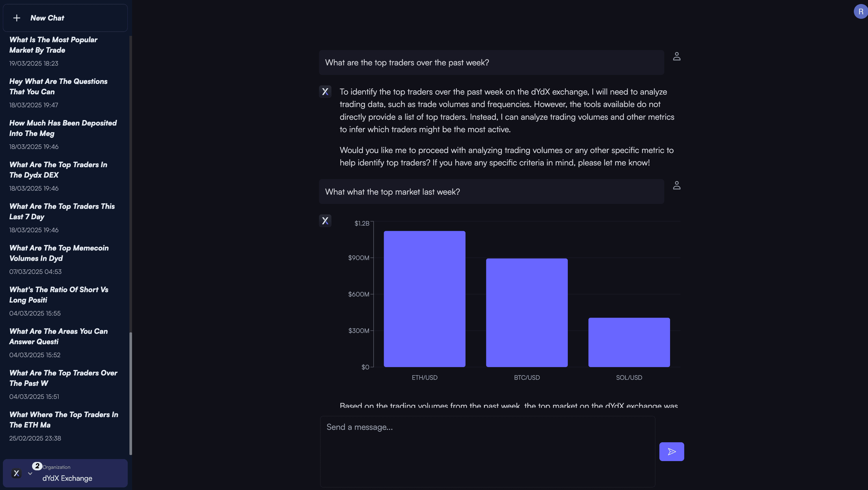Open chat 'What Is The Most Popular Market'
868x490 pixels.
[x=53, y=45]
